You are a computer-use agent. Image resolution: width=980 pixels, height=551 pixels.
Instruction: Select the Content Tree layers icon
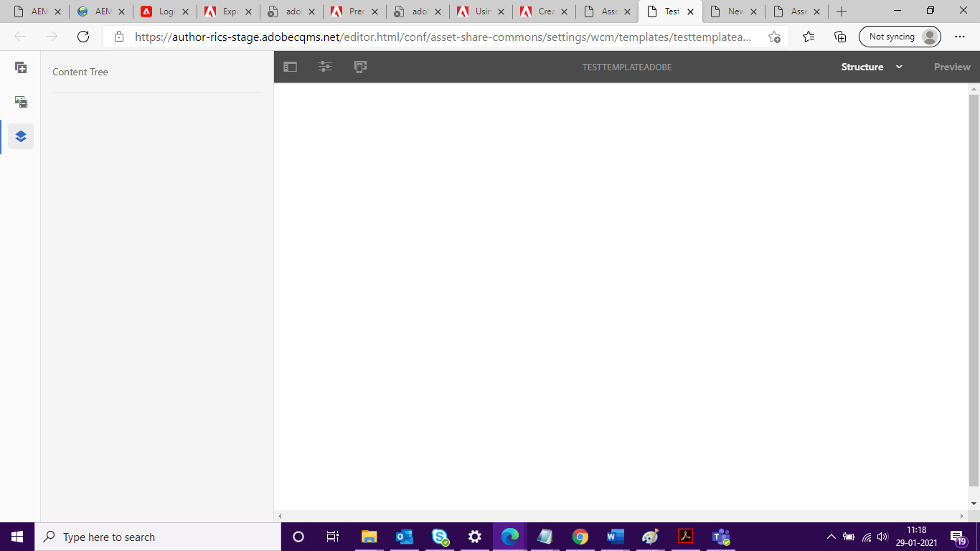coord(21,136)
